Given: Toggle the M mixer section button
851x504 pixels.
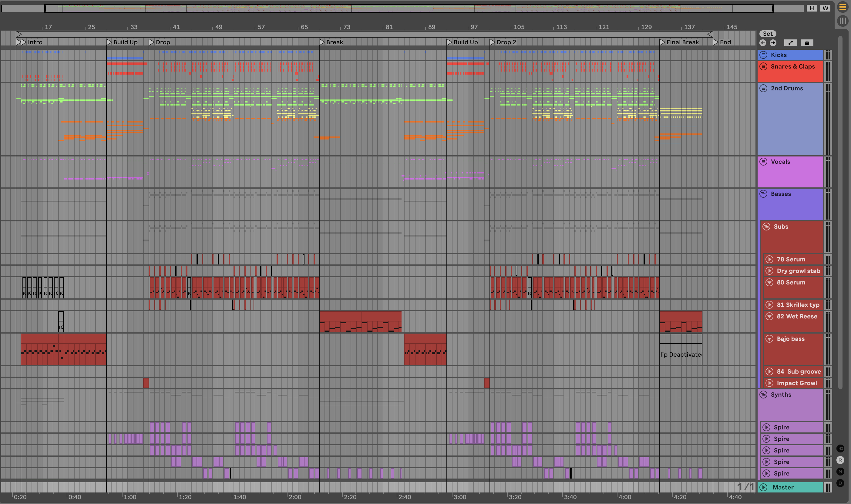Looking at the screenshot, I should 840,472.
